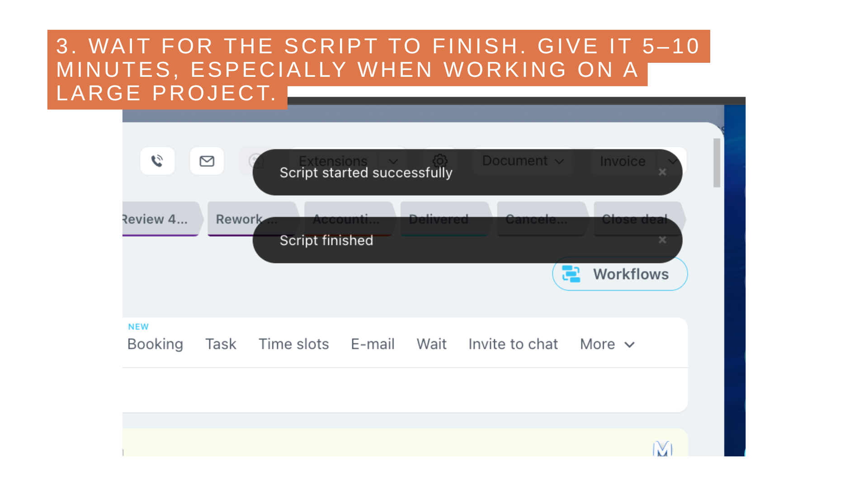Select the Wait tab
Screen dimensions: 868x488
[x=431, y=344]
